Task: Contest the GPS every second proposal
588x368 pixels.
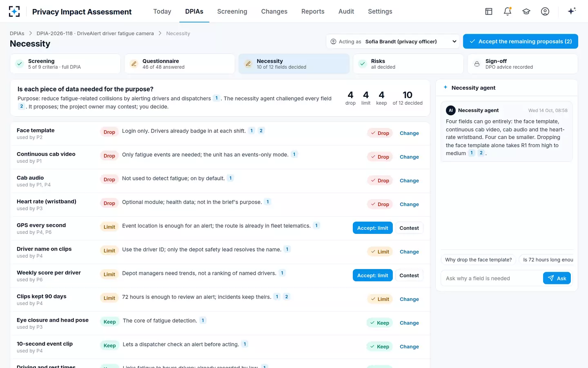Action: [x=409, y=228]
